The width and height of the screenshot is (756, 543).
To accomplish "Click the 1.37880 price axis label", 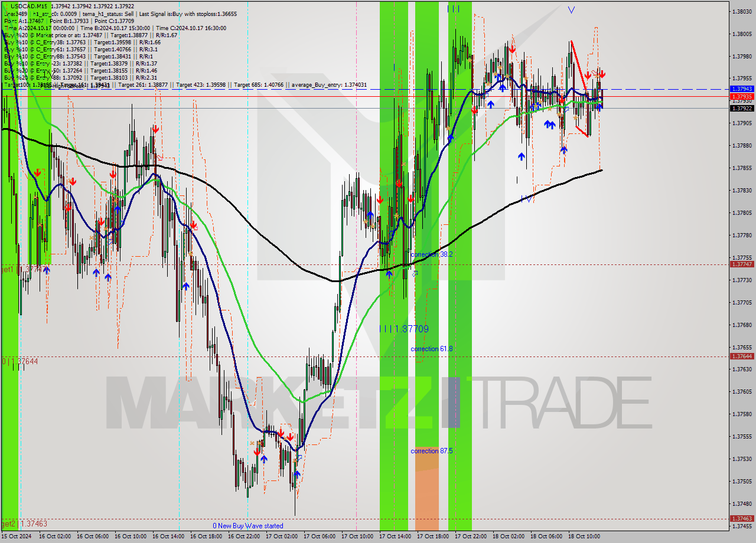I will (x=742, y=146).
